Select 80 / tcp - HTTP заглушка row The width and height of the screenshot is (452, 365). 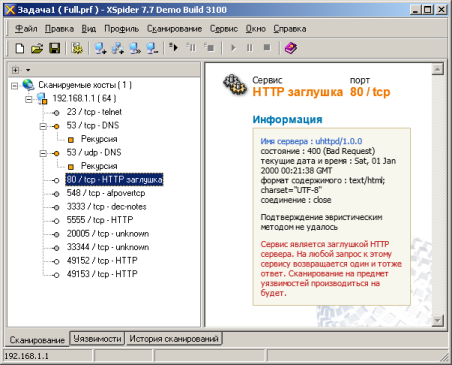(114, 180)
